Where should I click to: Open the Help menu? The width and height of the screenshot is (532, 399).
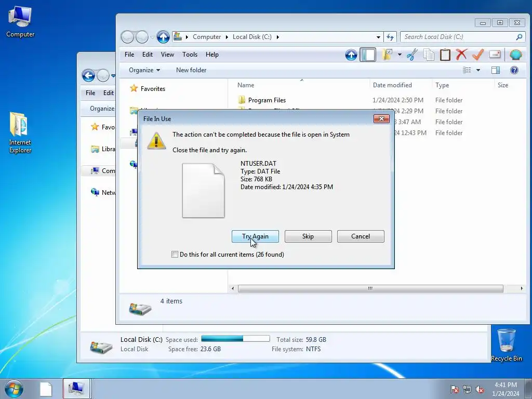pyautogui.click(x=212, y=54)
